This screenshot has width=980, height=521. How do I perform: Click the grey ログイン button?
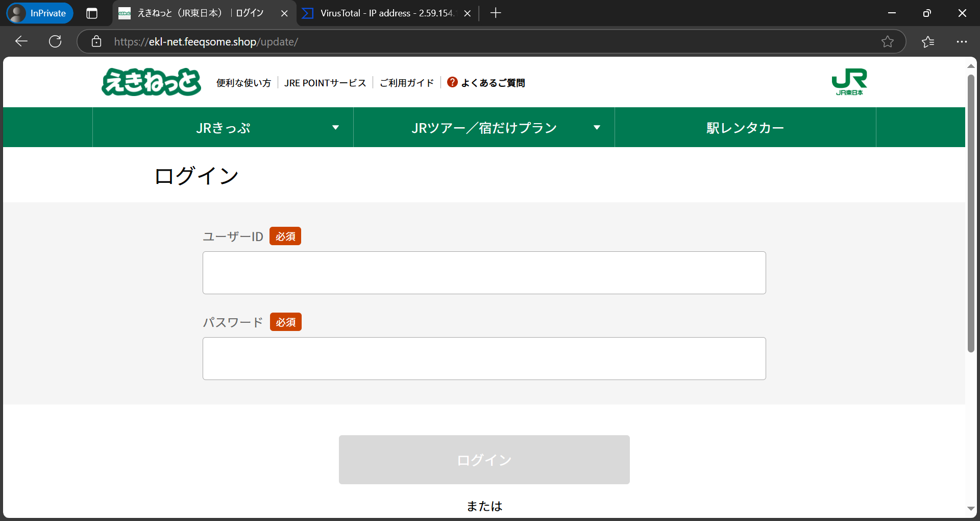pos(484,460)
